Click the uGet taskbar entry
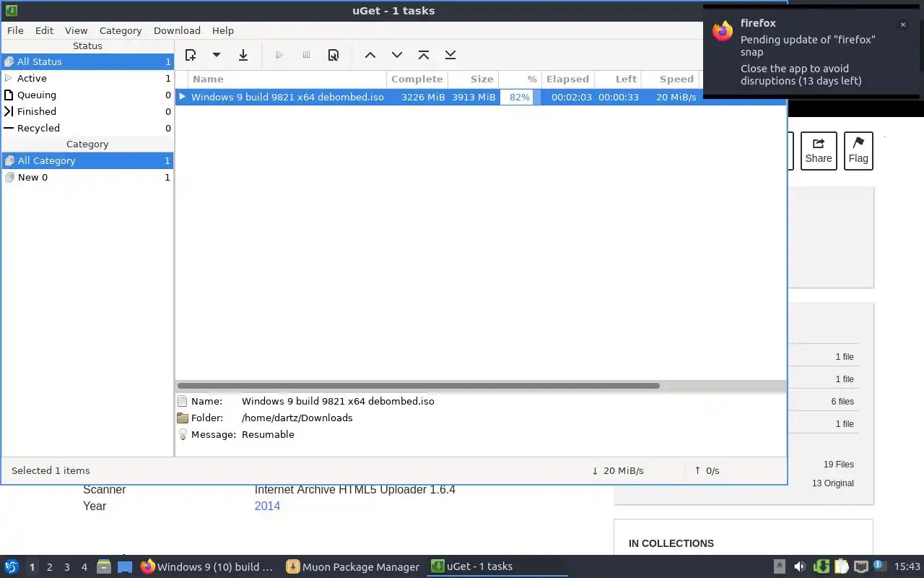The image size is (924, 578). point(497,566)
